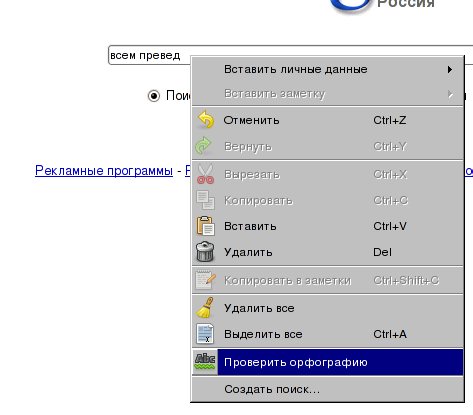The width and height of the screenshot is (473, 415).
Task: Click the copy documents icon
Action: (x=205, y=200)
